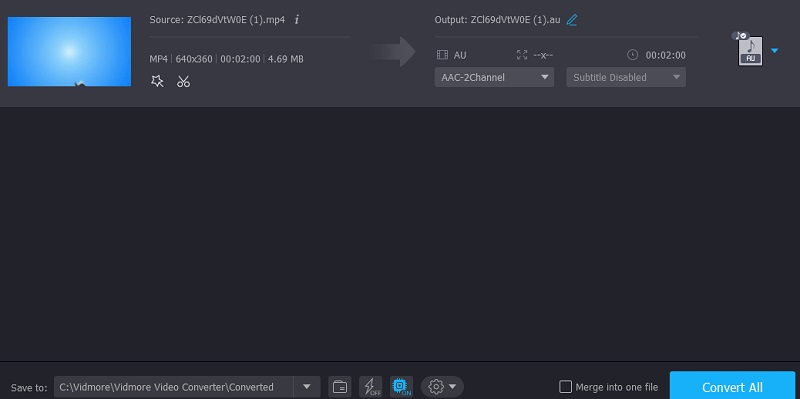The image size is (800, 399).
Task: Open the Subtitle Disabled dropdown
Action: (x=626, y=77)
